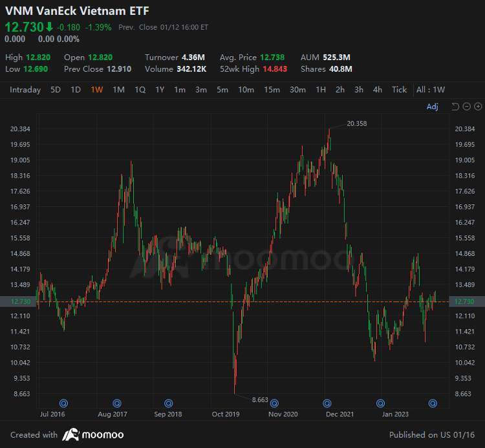Open the All : 1W period dropdown
The height and width of the screenshot is (448, 485).
[431, 90]
